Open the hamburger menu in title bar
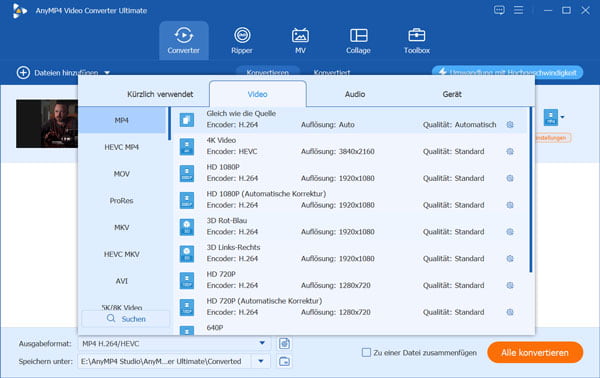This screenshot has width=600, height=378. (518, 10)
